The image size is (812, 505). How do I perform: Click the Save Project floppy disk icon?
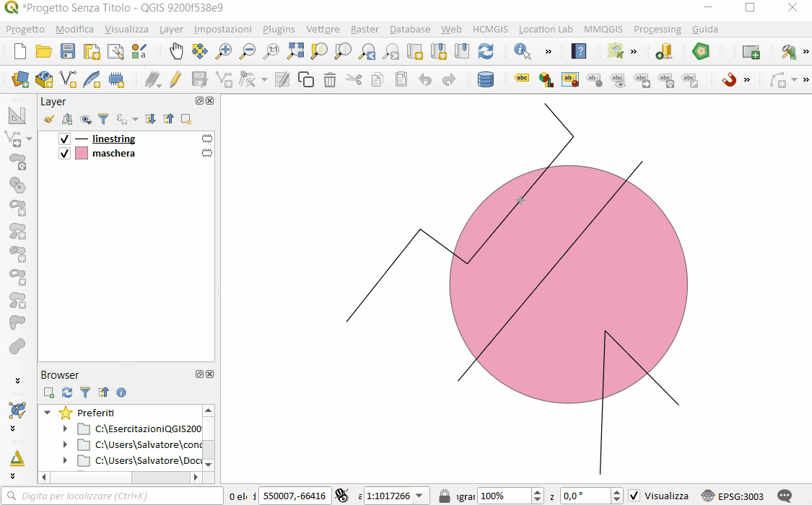coord(68,51)
